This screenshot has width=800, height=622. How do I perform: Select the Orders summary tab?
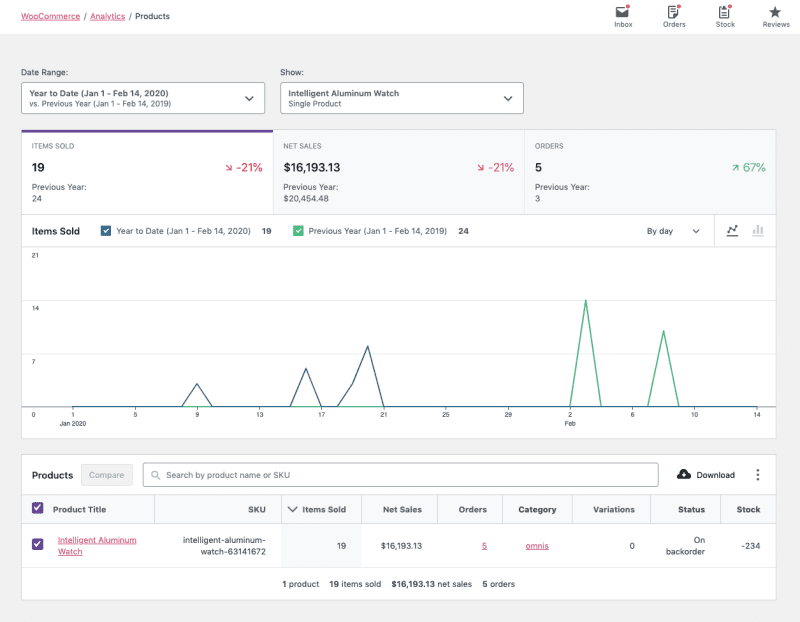(648, 170)
